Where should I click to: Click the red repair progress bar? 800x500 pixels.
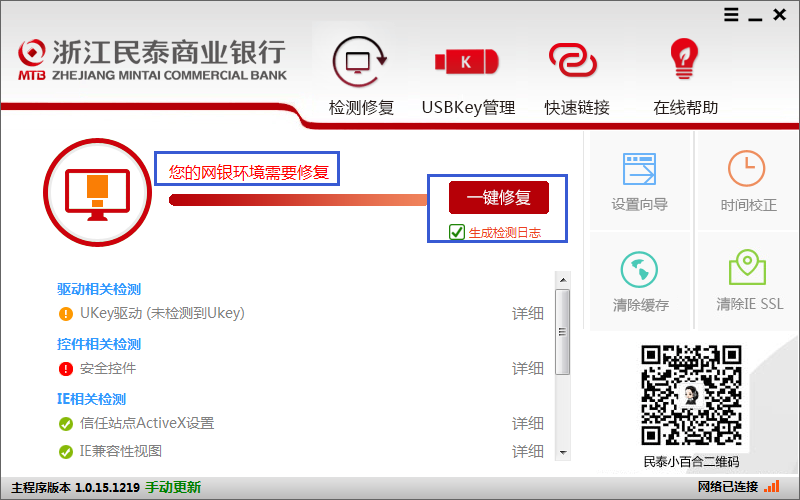pyautogui.click(x=298, y=200)
